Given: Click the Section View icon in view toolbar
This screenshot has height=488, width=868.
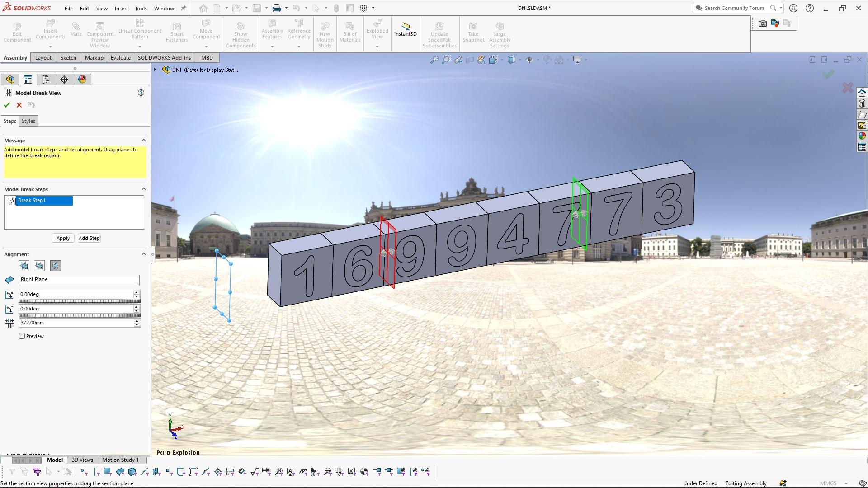Looking at the screenshot, I should click(x=470, y=60).
